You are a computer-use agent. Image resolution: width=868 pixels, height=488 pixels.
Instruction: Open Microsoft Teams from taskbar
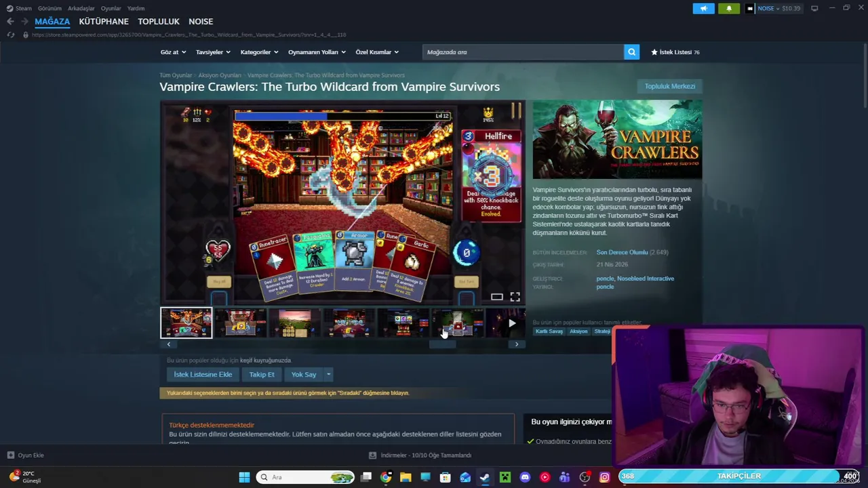[x=564, y=477]
